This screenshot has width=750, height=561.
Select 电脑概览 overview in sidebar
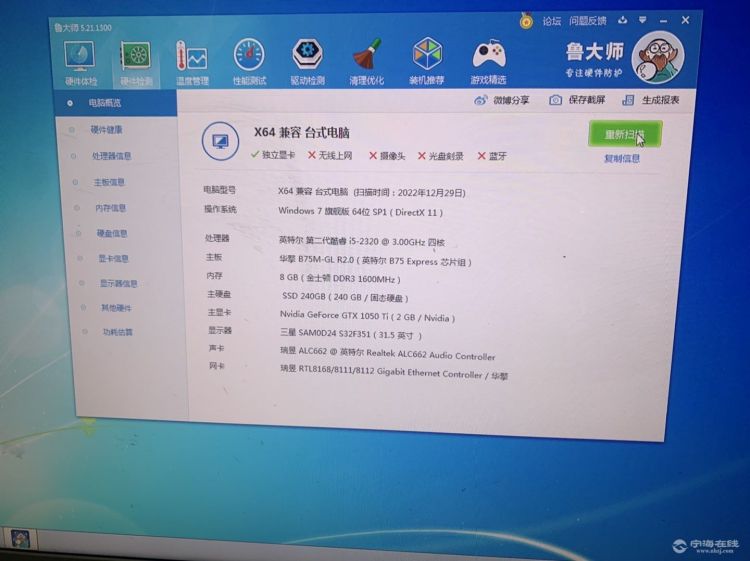[x=116, y=103]
